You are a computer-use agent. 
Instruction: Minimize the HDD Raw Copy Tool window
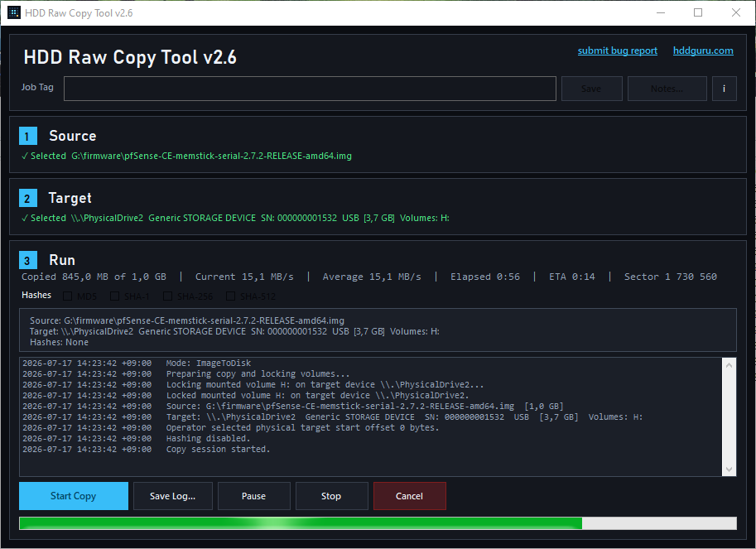pos(661,12)
